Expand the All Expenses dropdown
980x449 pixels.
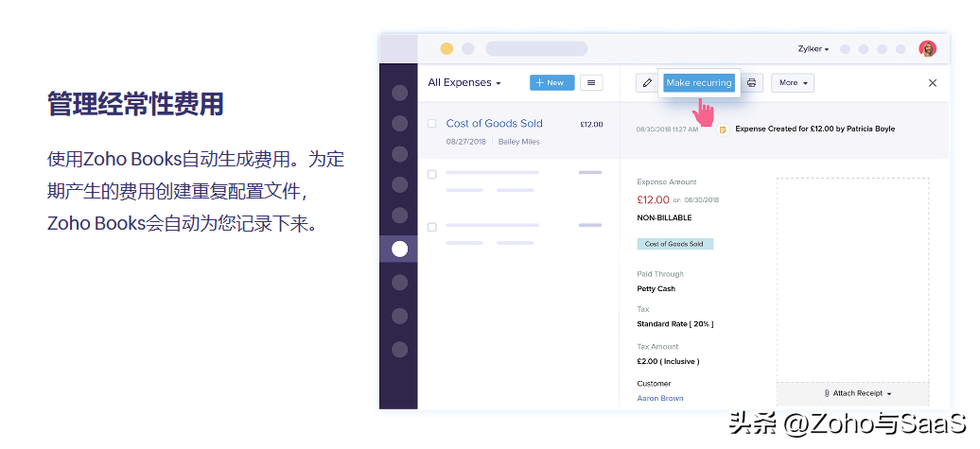(464, 82)
